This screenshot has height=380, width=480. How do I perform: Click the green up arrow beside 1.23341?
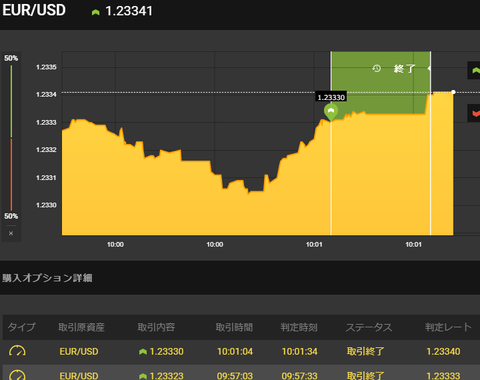[96, 12]
